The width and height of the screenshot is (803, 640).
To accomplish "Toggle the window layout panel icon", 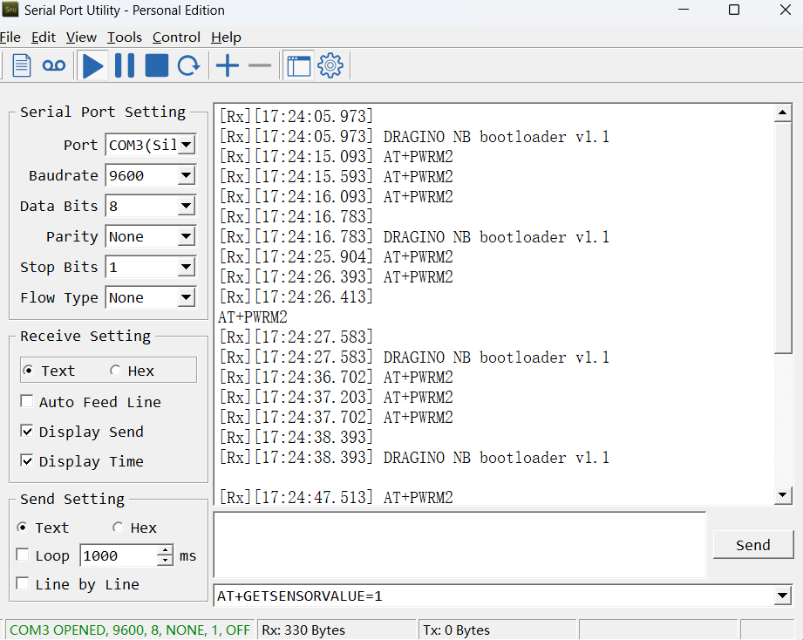I will coord(299,66).
